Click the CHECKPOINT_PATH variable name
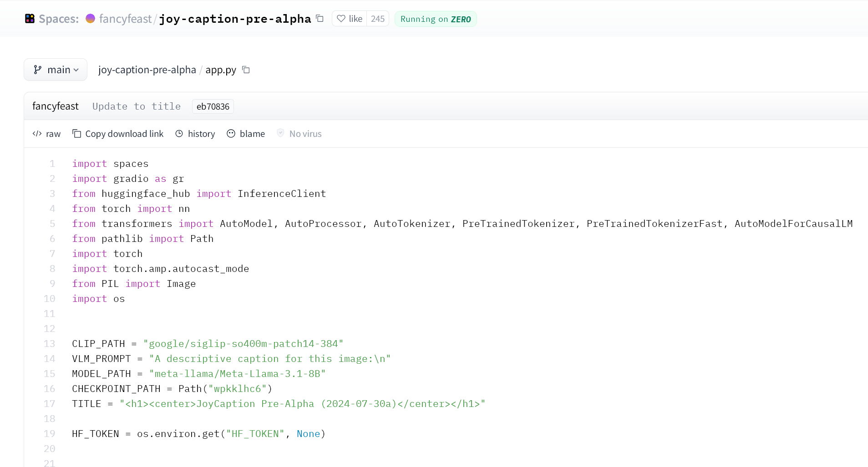Screen dimensions: 868x467 (116, 389)
